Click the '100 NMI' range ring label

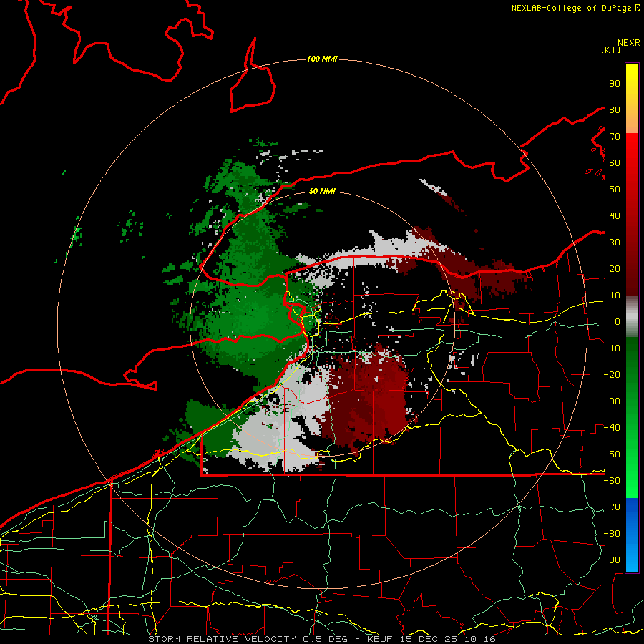coord(322,59)
